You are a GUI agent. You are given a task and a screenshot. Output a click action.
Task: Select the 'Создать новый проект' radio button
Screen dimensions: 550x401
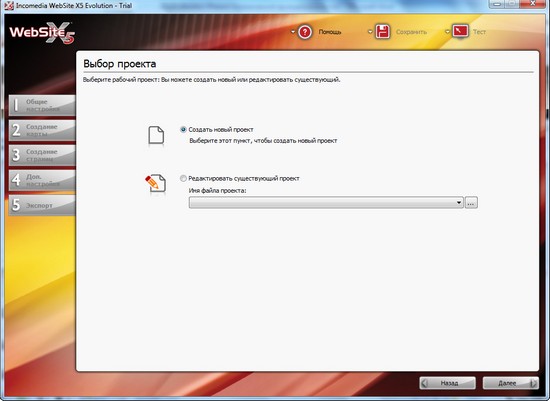(183, 129)
